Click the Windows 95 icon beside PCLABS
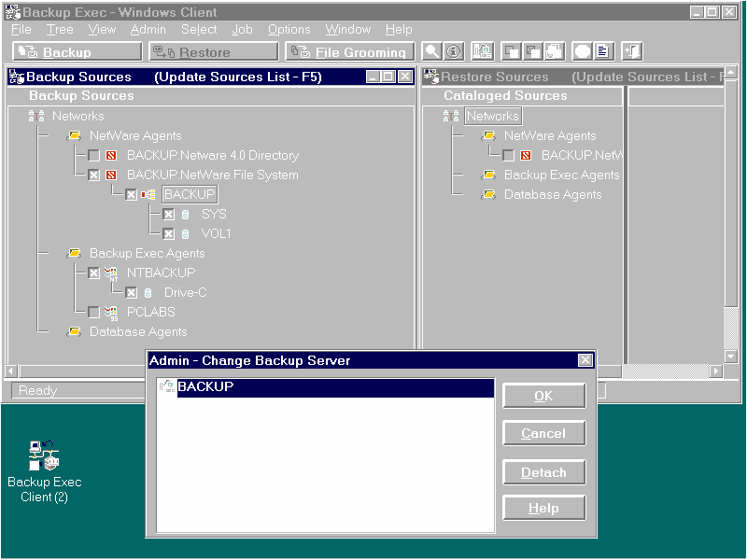The image size is (747, 560). coord(111,313)
